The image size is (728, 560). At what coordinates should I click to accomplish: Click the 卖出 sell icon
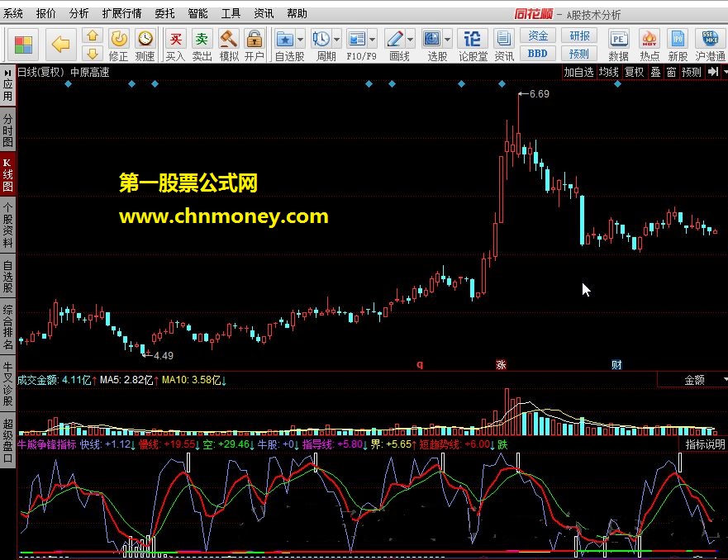coord(202,39)
